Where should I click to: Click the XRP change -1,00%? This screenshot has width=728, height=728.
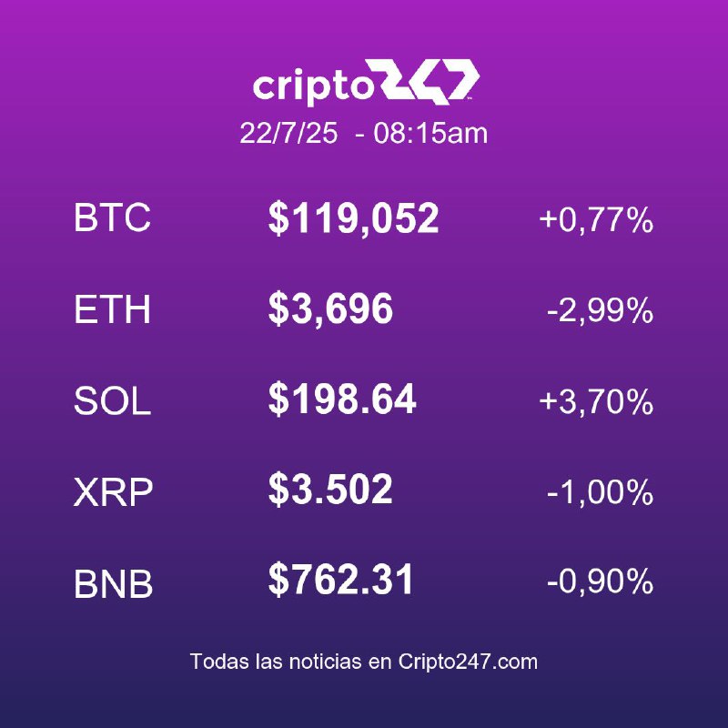point(601,492)
